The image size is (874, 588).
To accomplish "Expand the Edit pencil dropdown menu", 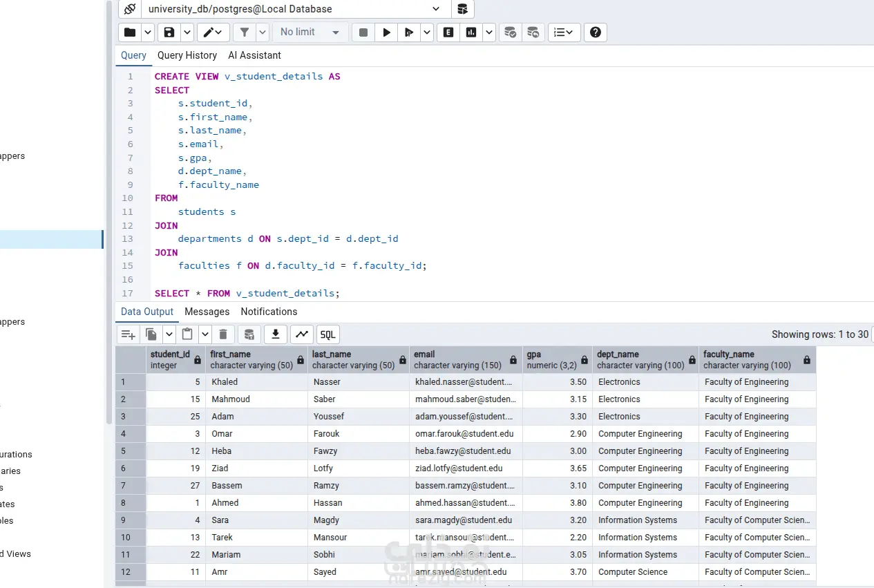I will [x=213, y=32].
